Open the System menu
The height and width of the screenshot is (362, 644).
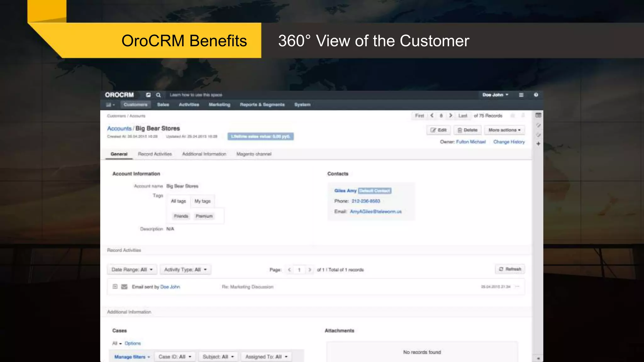click(x=303, y=105)
